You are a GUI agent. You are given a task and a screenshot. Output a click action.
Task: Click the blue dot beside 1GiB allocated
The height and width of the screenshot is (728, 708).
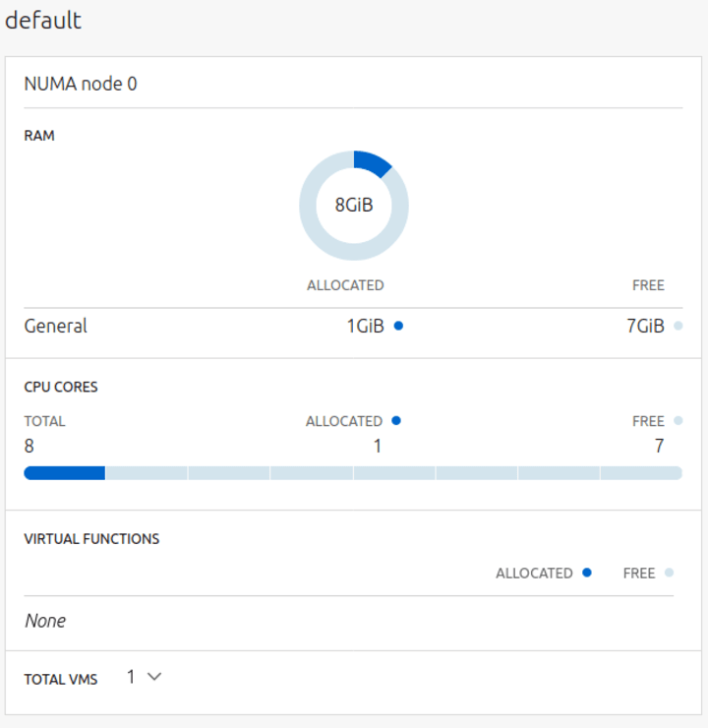pyautogui.click(x=398, y=326)
